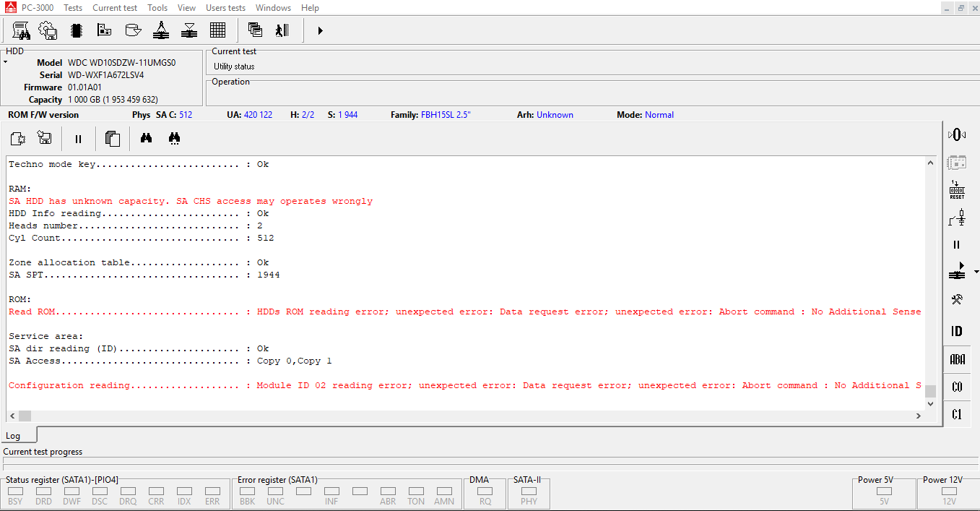Click the Mode value Normal
The image size is (980, 511).
pyautogui.click(x=659, y=115)
